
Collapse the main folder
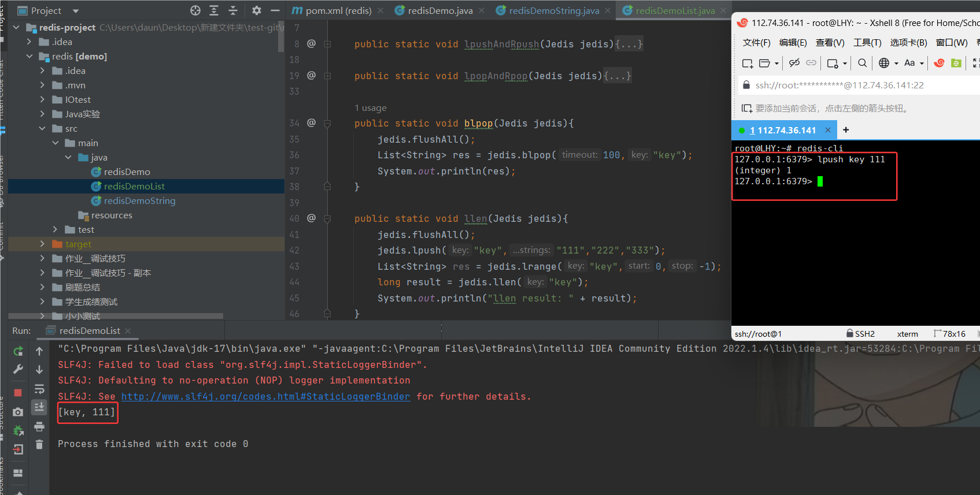(56, 143)
